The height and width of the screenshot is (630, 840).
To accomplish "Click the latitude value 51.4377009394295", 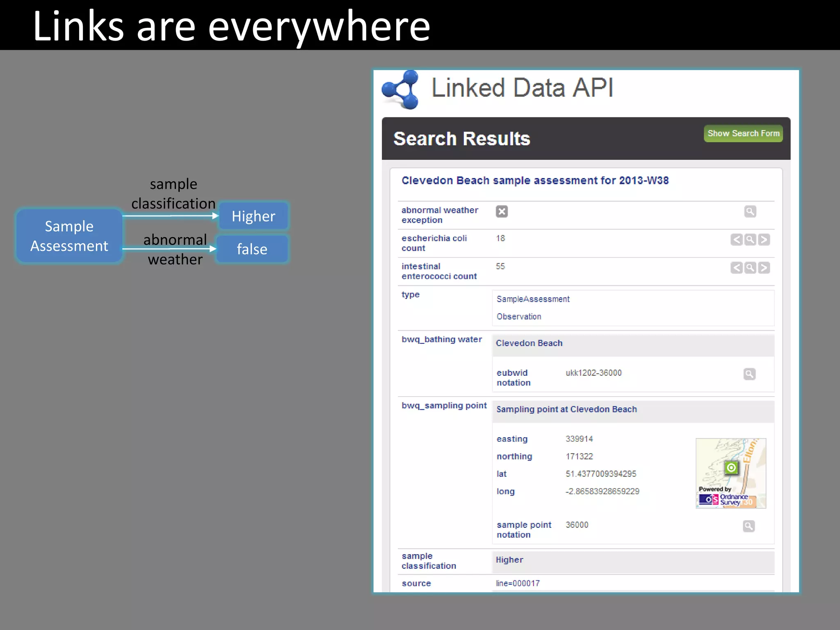I will click(601, 474).
